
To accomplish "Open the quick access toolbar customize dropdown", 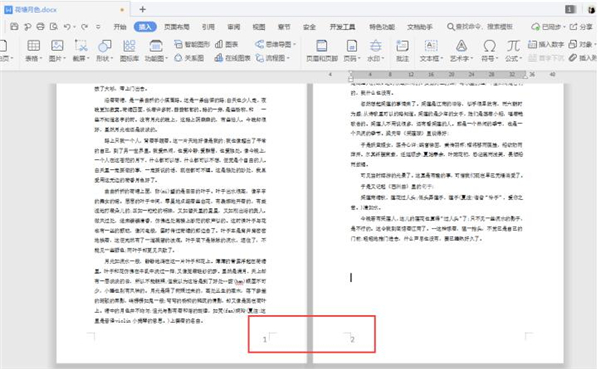I will pyautogui.click(x=98, y=27).
